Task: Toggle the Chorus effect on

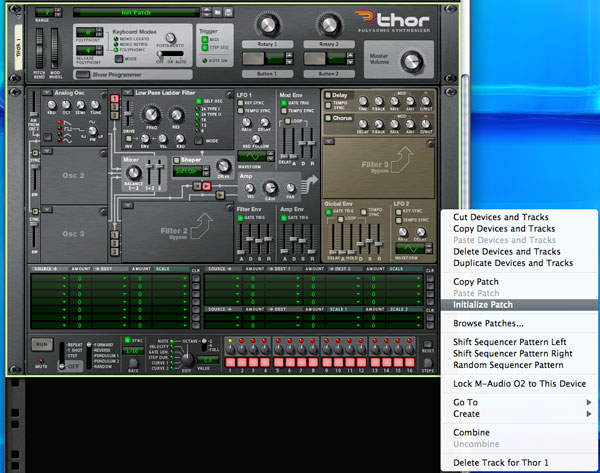Action: (328, 118)
